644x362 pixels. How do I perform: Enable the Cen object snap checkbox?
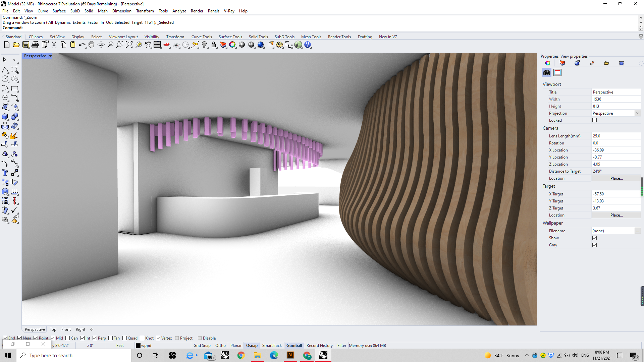[x=68, y=338]
